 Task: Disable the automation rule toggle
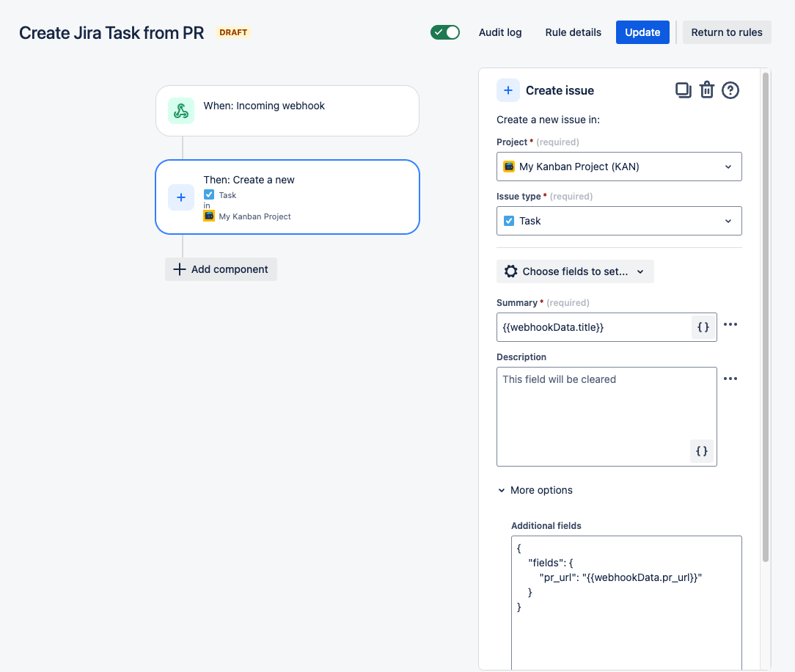pyautogui.click(x=444, y=32)
